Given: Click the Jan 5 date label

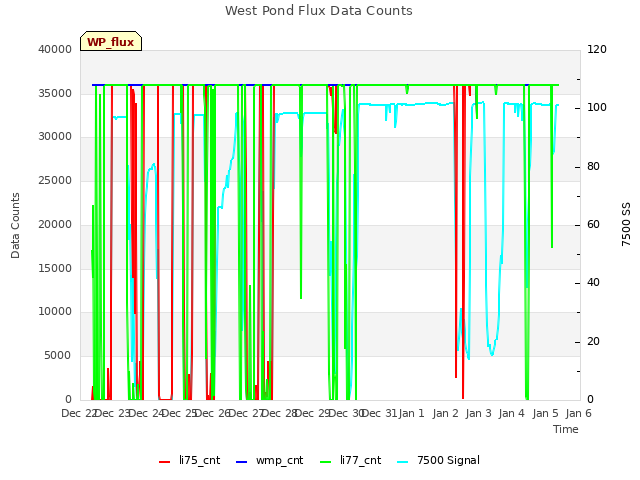Looking at the screenshot, I should coord(545,413).
